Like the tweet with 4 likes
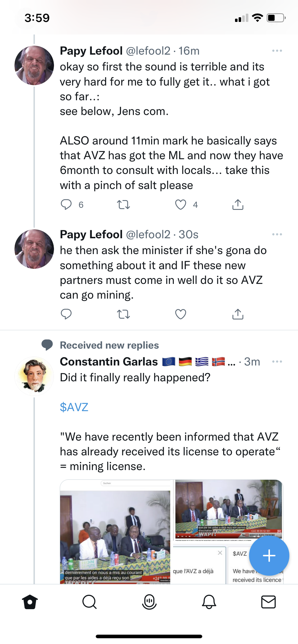The width and height of the screenshot is (298, 644). pyautogui.click(x=181, y=205)
